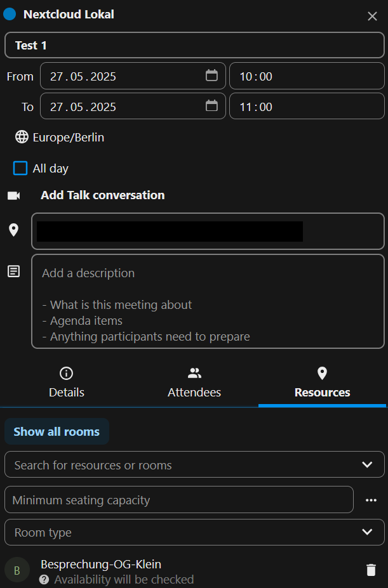388x588 pixels.
Task: Edit the event title field 'Test 1'
Action: pyautogui.click(x=194, y=46)
